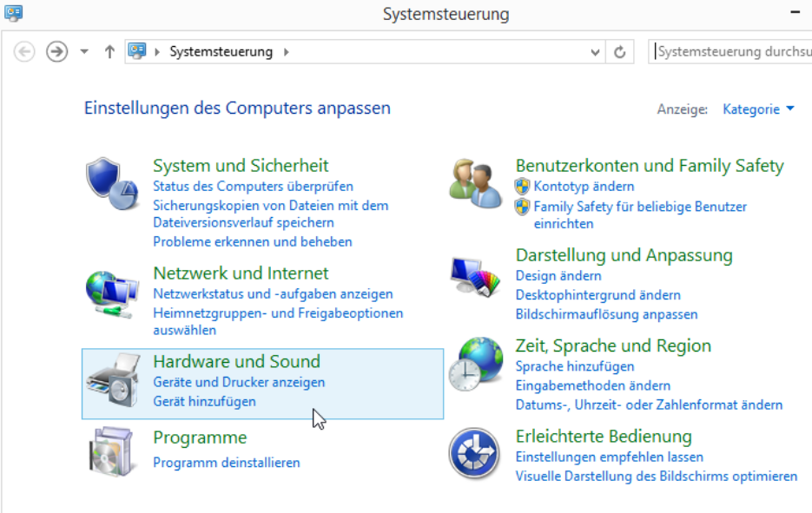Open the Netzwerk und Internet globe icon
Viewport: 812px width, 513px height.
[112, 294]
